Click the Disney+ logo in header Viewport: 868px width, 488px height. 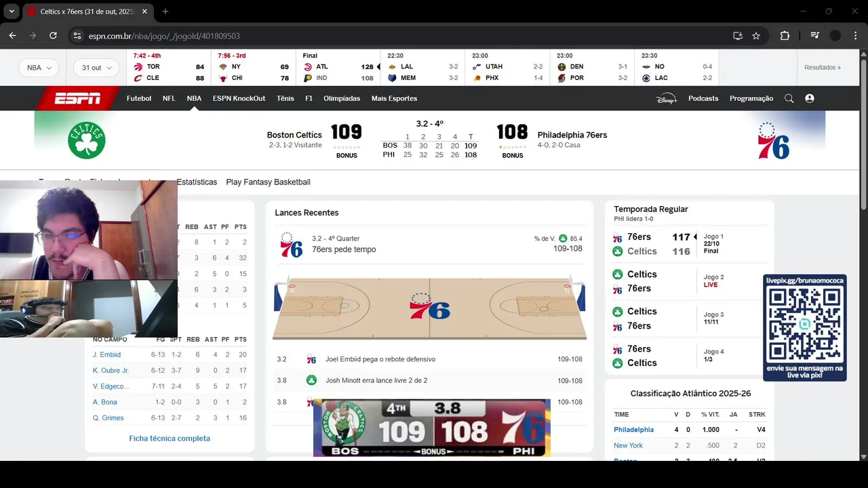click(x=667, y=98)
